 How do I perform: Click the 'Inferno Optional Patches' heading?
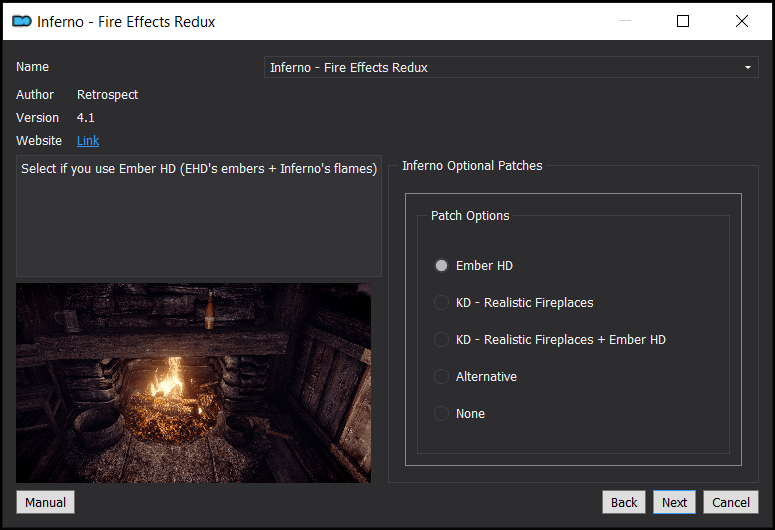[472, 166]
